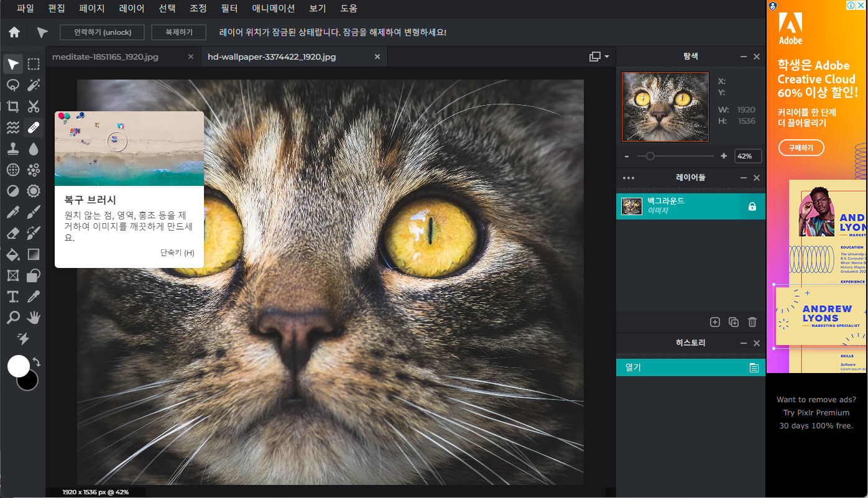Open the 레이어 menu
This screenshot has width=868, height=498.
[132, 9]
